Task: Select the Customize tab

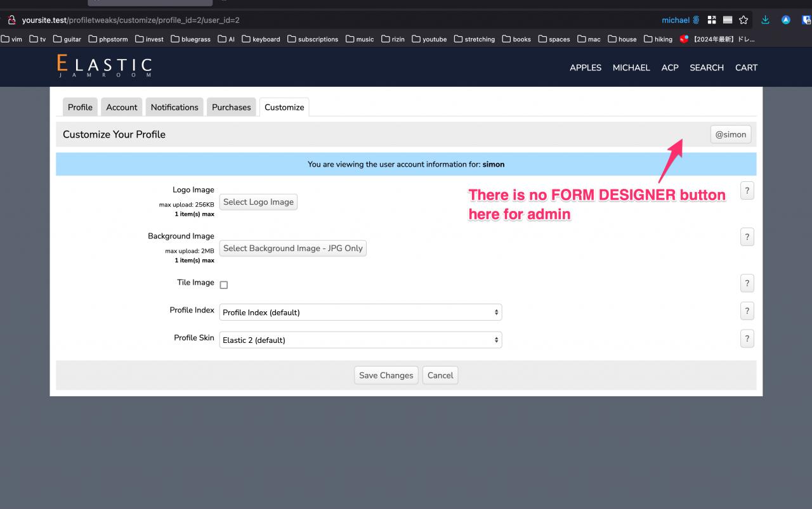Action: [x=284, y=107]
